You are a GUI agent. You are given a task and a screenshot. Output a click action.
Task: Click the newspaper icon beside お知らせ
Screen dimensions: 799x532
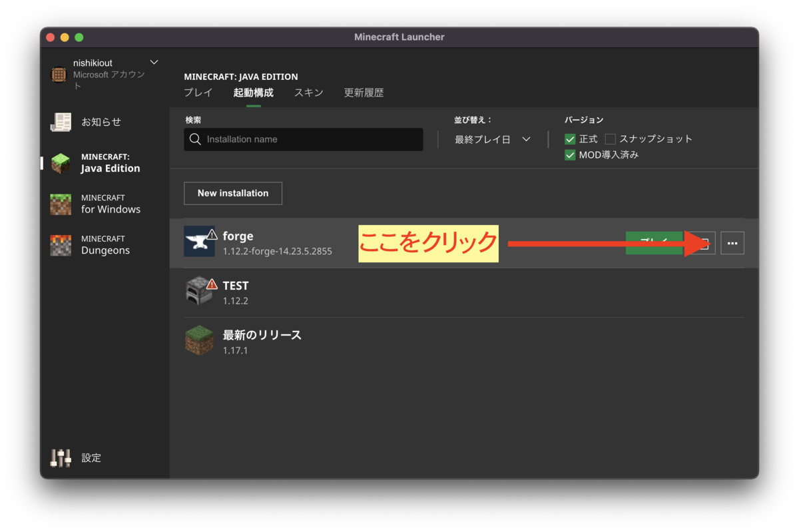[x=61, y=122]
